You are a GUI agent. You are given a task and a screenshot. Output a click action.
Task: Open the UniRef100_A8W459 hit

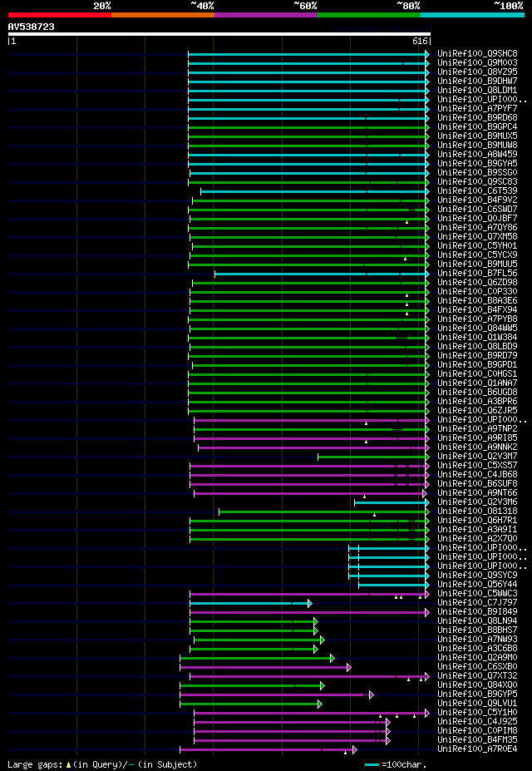click(477, 155)
